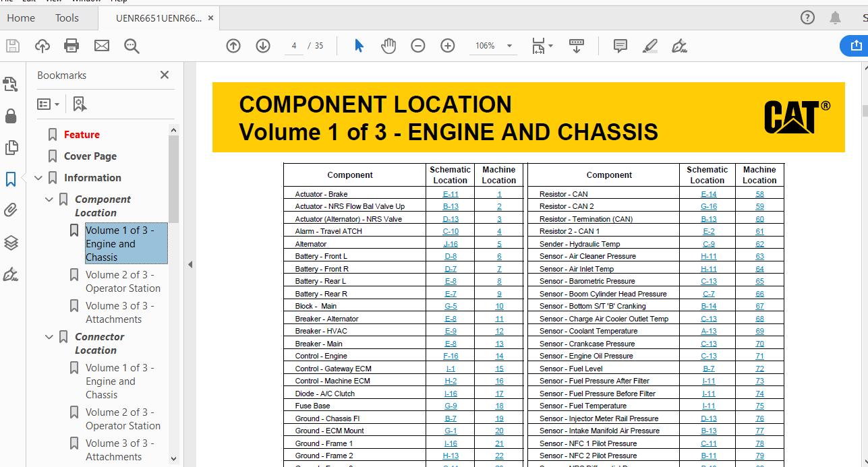This screenshot has width=868, height=467.
Task: Open machine location 18 for Fuse Base
Action: tap(499, 406)
